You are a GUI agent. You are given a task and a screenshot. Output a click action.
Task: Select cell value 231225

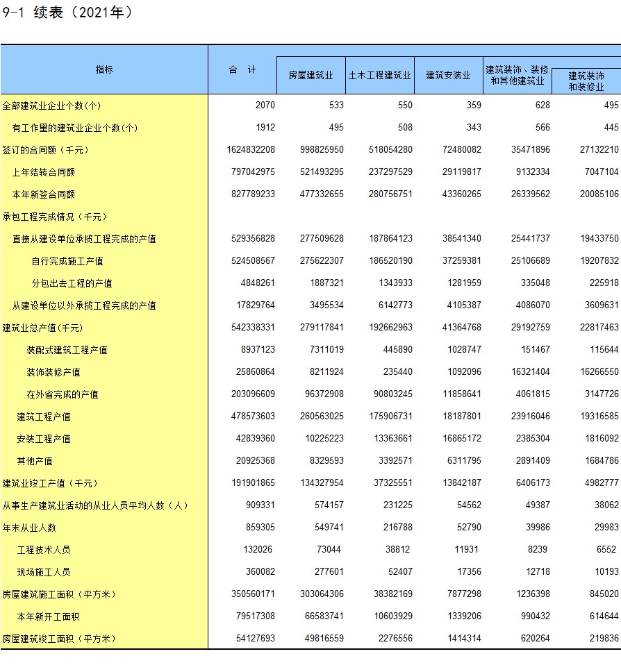click(x=397, y=505)
